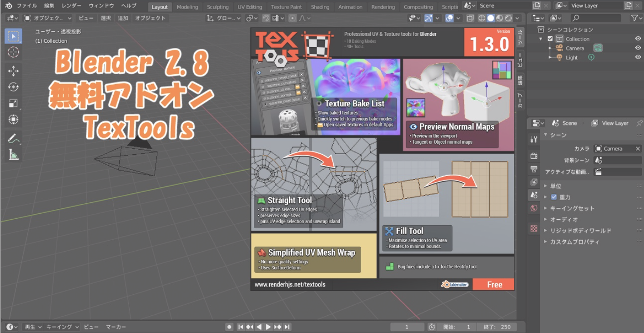Uncheck the Collection exclude checkbox
The width and height of the screenshot is (644, 333).
coord(550,39)
